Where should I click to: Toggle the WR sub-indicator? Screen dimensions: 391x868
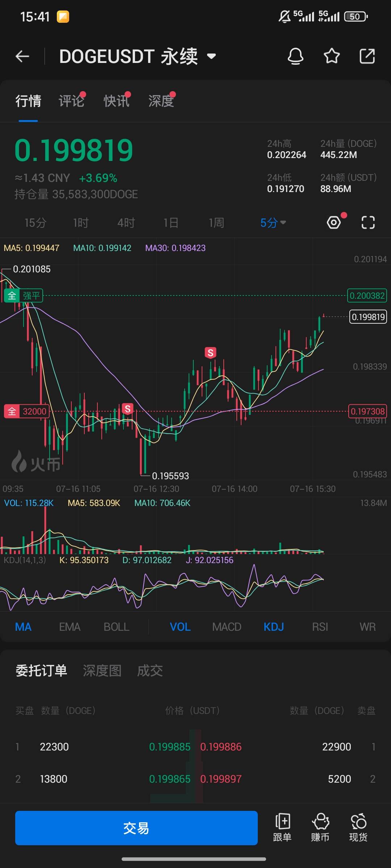[367, 627]
